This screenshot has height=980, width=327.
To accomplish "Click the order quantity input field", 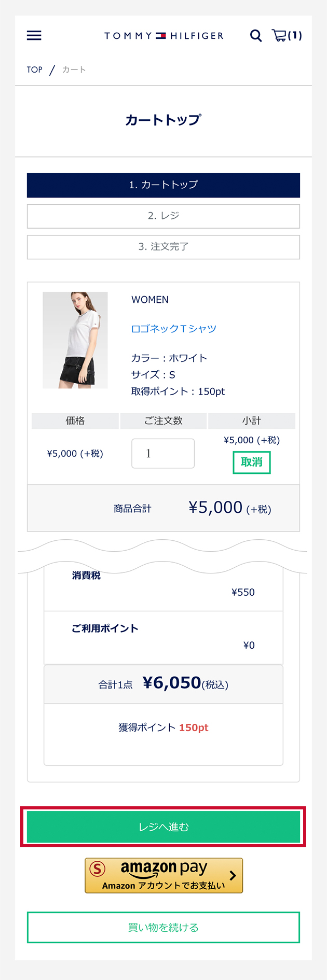I will tap(163, 454).
